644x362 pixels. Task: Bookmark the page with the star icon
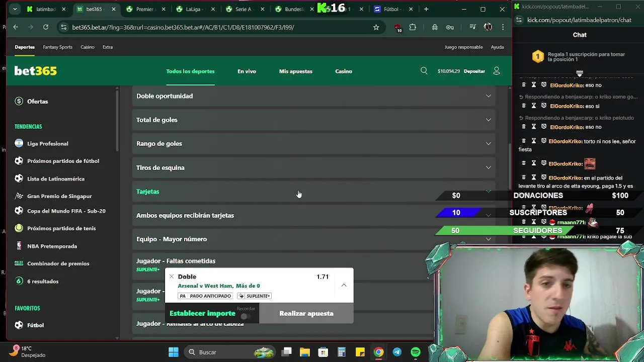376,27
